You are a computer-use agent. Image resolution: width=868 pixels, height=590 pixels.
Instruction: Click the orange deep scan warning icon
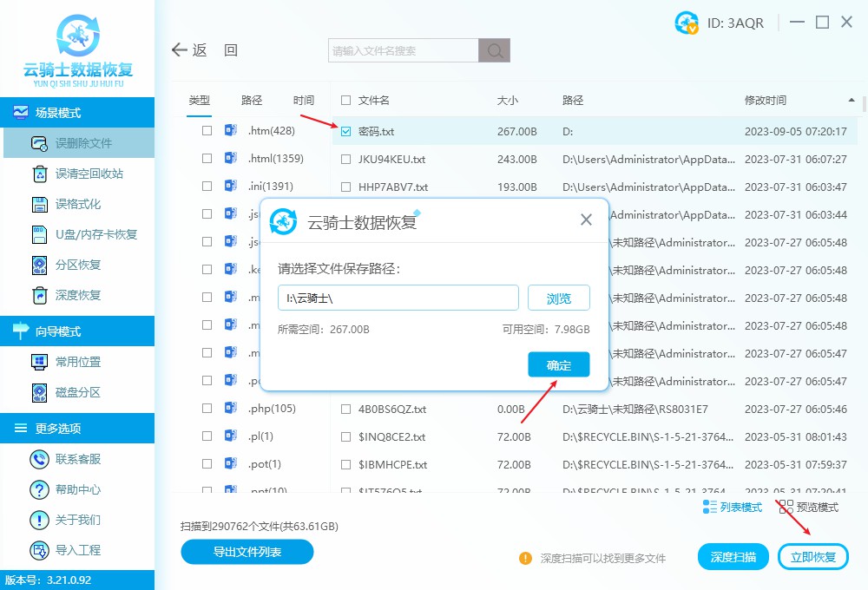tap(525, 558)
